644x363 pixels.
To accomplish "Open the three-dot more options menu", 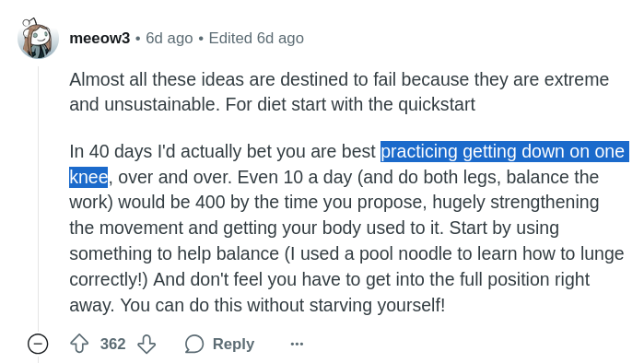I will (x=297, y=344).
